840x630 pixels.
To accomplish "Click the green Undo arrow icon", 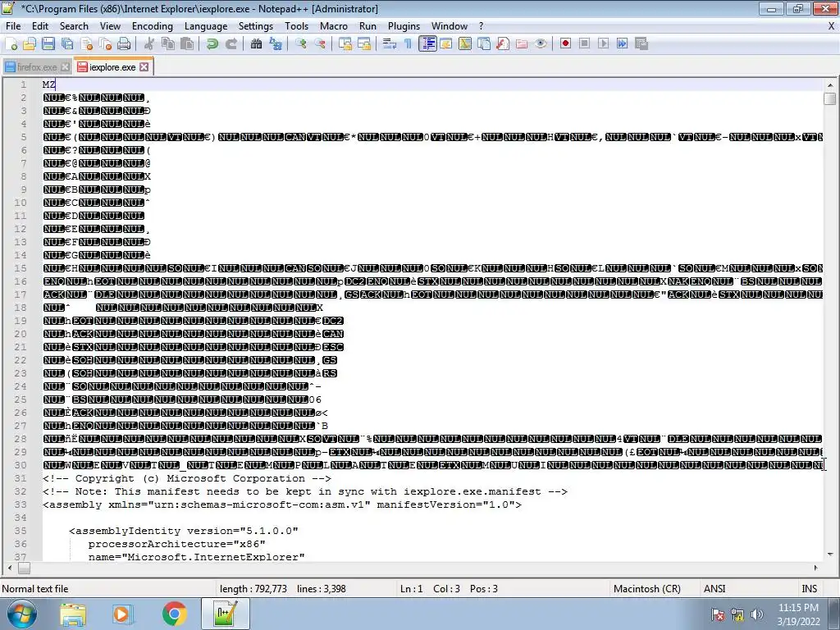I will [x=212, y=44].
